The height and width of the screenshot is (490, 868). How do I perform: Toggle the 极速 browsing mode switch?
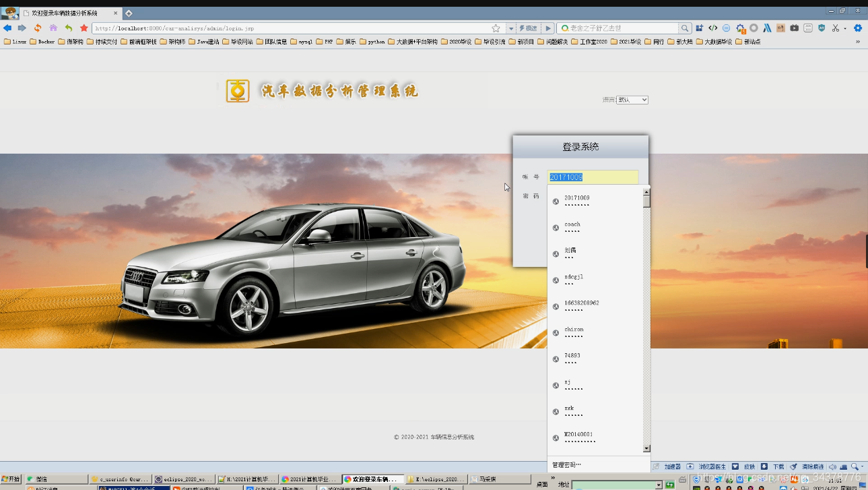pos(528,28)
